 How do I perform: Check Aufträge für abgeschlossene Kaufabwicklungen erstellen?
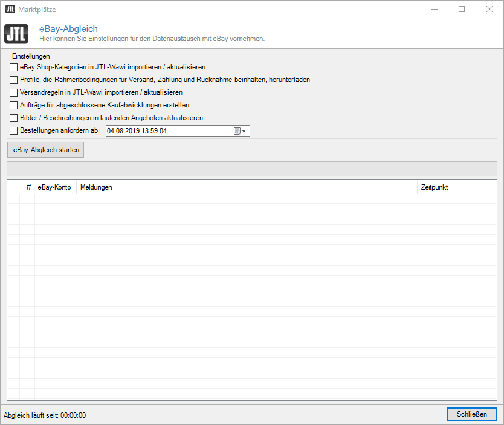coord(13,104)
